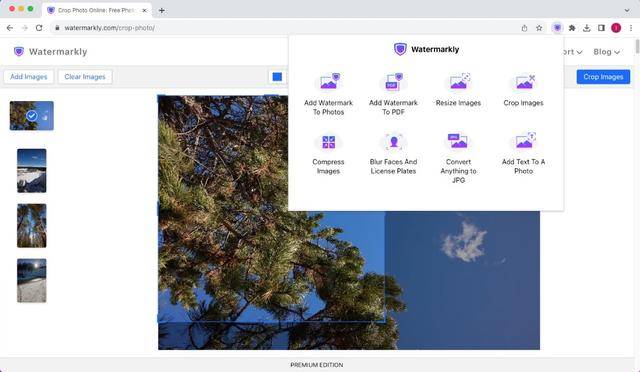This screenshot has height=372, width=640.
Task: Bookmark this page with the star icon
Action: [x=539, y=28]
